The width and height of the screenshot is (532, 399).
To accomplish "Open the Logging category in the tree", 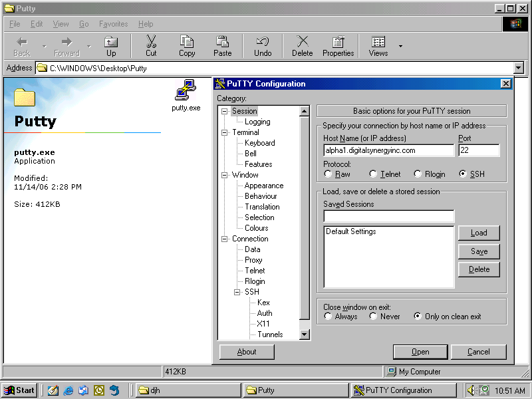I will pos(257,122).
